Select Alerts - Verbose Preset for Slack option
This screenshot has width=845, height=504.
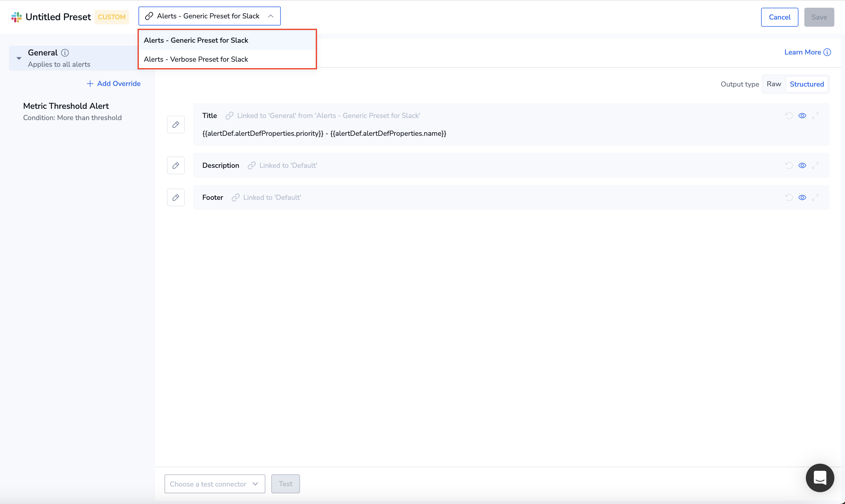tap(227, 59)
